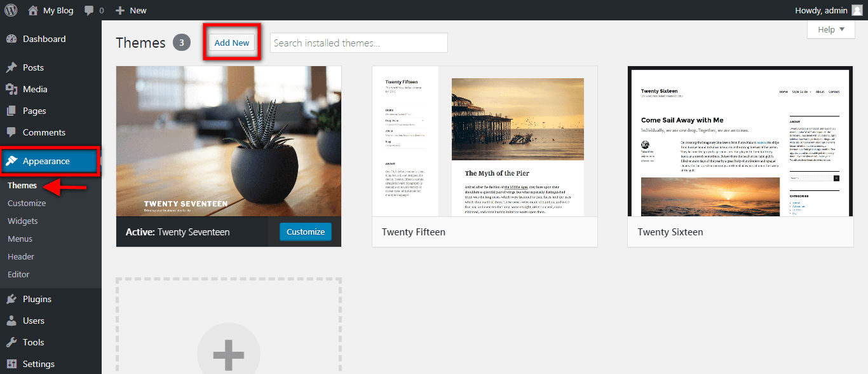Click the My Blog site link
Viewport: 868px width, 374px height.
pos(58,10)
